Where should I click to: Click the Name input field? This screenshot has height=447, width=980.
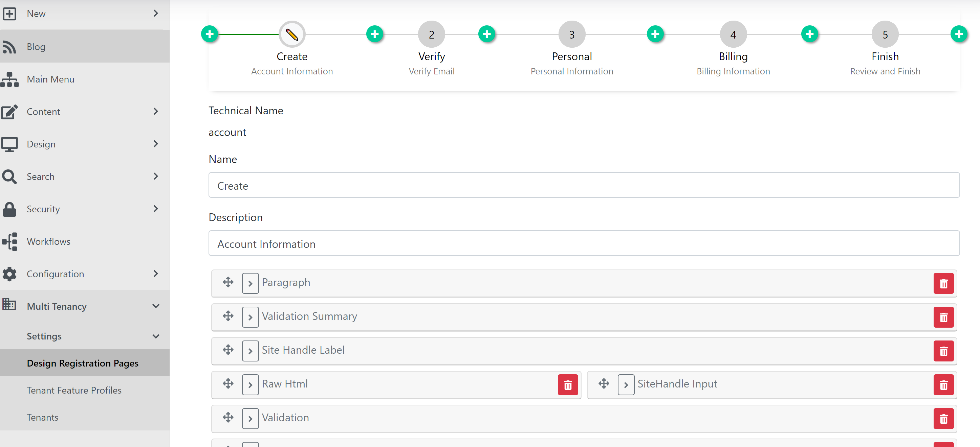click(584, 185)
